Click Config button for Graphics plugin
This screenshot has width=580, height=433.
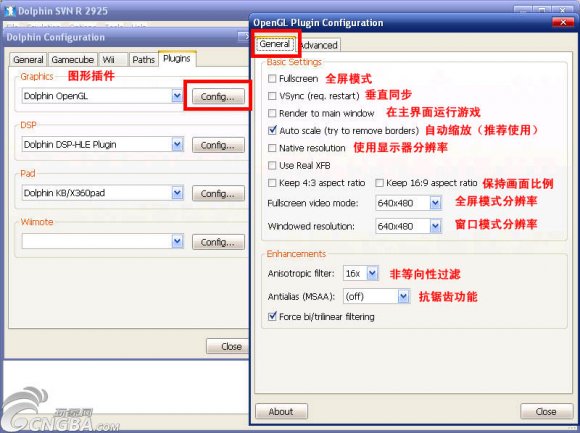[x=218, y=97]
